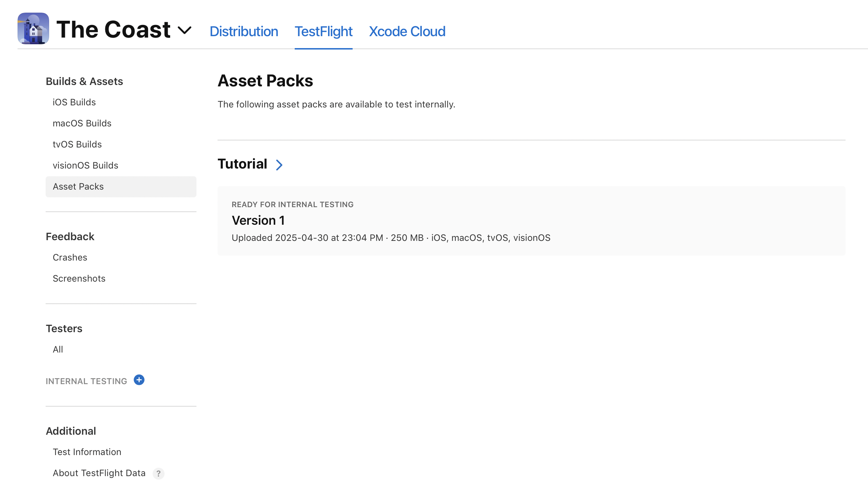Screen dimensions: 868x500
Task: Click the Uploaded 2025-04-30 details line
Action: point(391,238)
